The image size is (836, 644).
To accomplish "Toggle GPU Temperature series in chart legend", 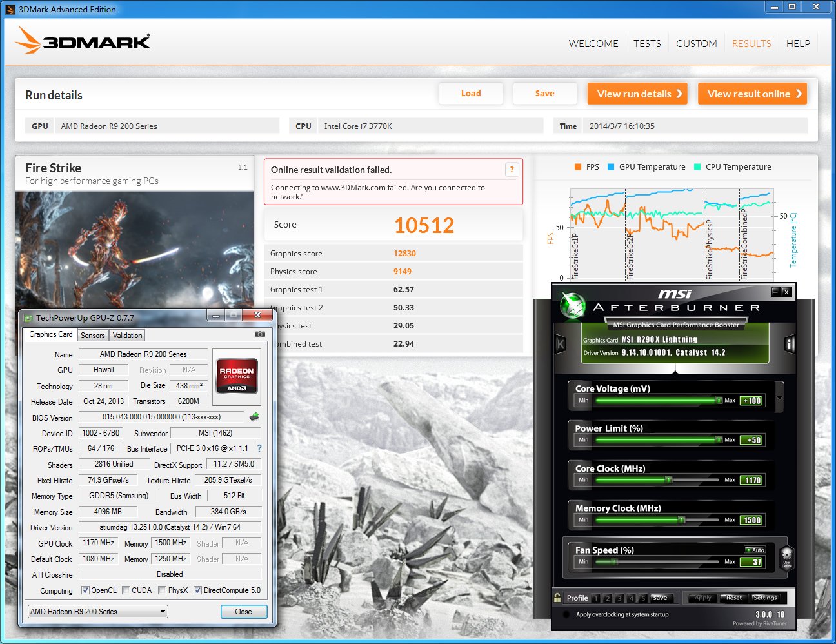I will pyautogui.click(x=646, y=166).
